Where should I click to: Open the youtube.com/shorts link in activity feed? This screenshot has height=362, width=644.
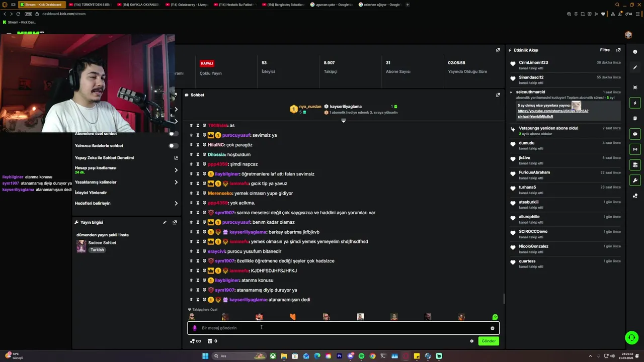click(x=552, y=114)
